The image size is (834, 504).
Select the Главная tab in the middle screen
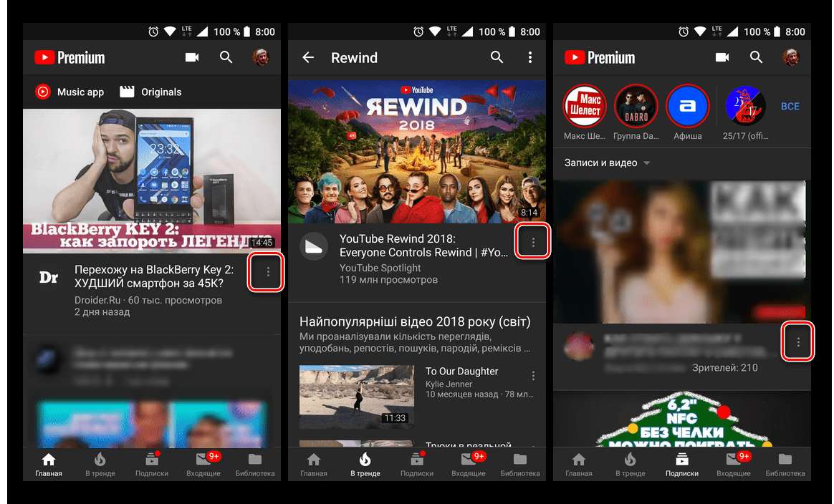click(313, 464)
